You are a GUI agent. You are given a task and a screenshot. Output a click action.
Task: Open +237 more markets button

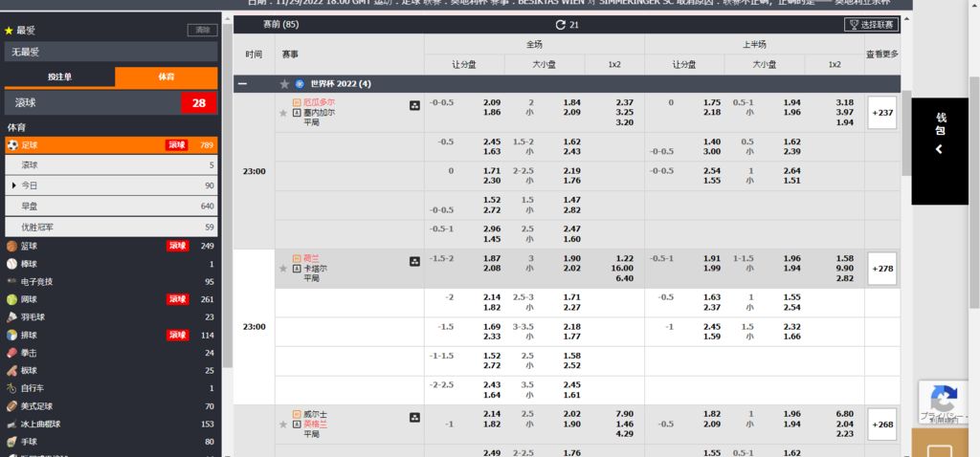point(881,113)
